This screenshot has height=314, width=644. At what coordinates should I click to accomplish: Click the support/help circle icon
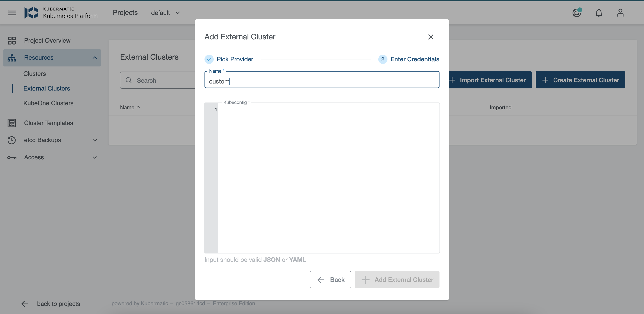pyautogui.click(x=577, y=12)
